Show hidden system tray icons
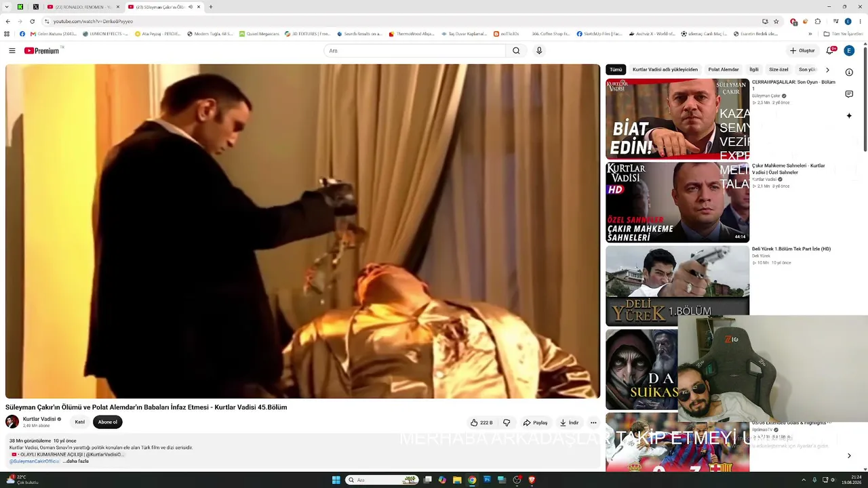The height and width of the screenshot is (488, 868). click(804, 480)
